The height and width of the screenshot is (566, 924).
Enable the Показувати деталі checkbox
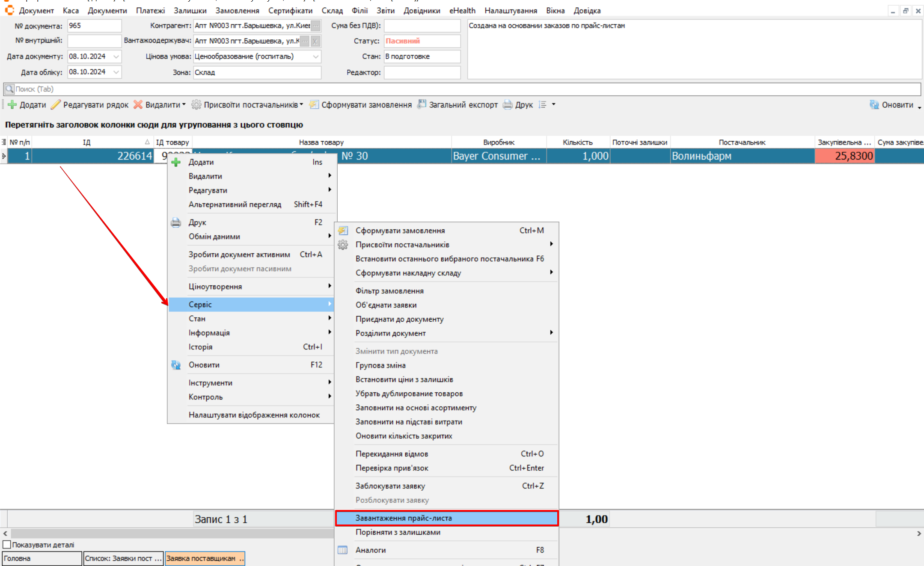(x=7, y=545)
